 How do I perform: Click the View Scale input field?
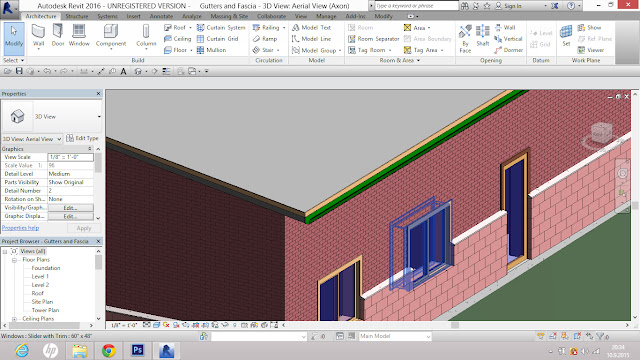[70, 157]
